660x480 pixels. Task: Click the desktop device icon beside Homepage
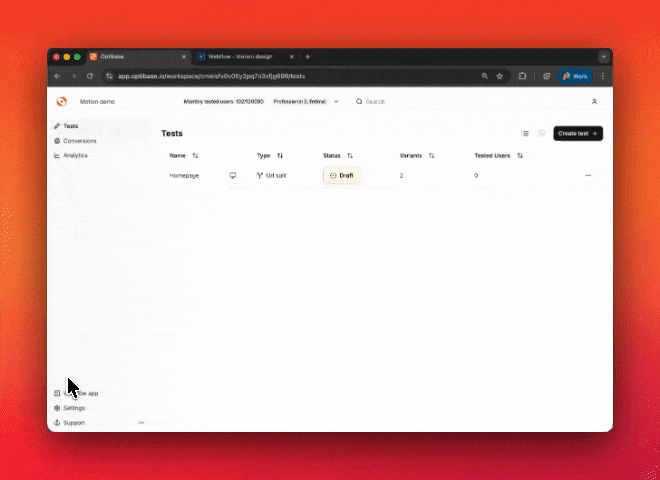233,175
